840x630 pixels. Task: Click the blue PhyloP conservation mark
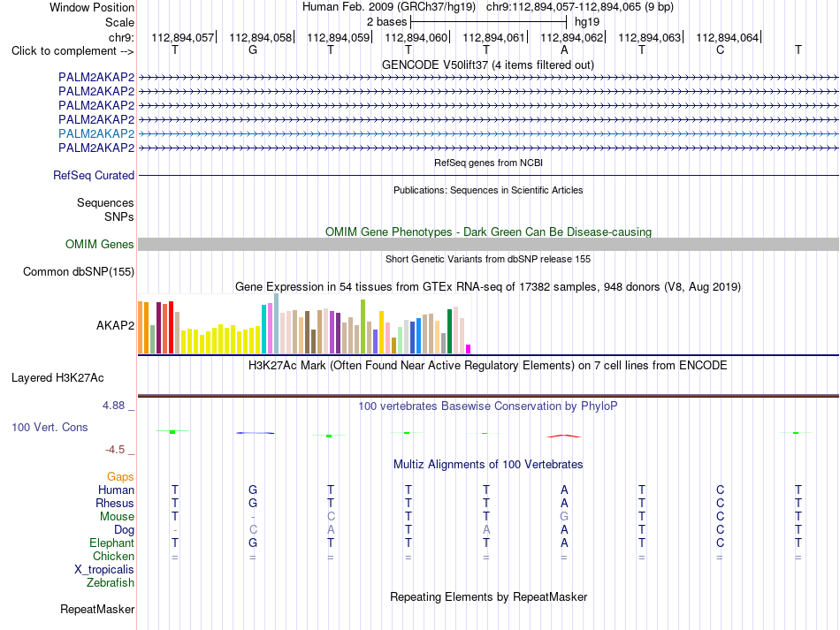tap(255, 432)
